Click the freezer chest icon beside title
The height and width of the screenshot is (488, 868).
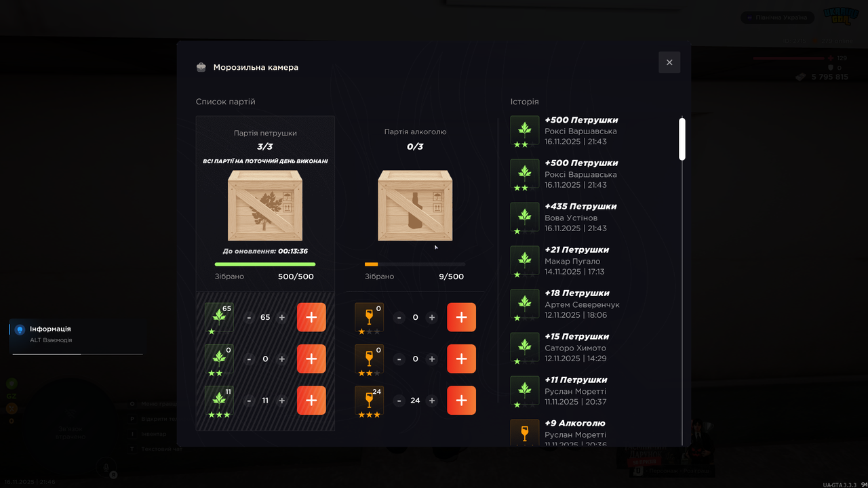click(201, 67)
